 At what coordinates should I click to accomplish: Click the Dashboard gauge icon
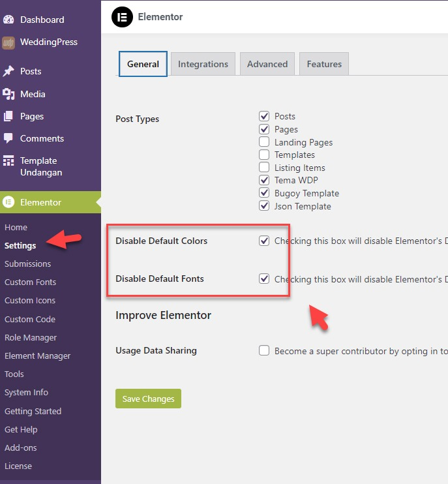8,20
